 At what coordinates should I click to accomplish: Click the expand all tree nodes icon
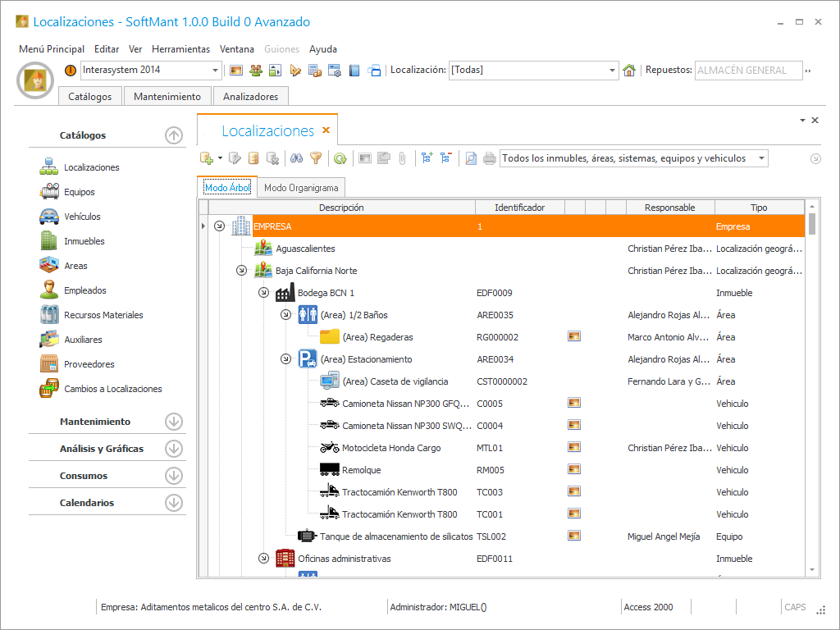[x=427, y=158]
